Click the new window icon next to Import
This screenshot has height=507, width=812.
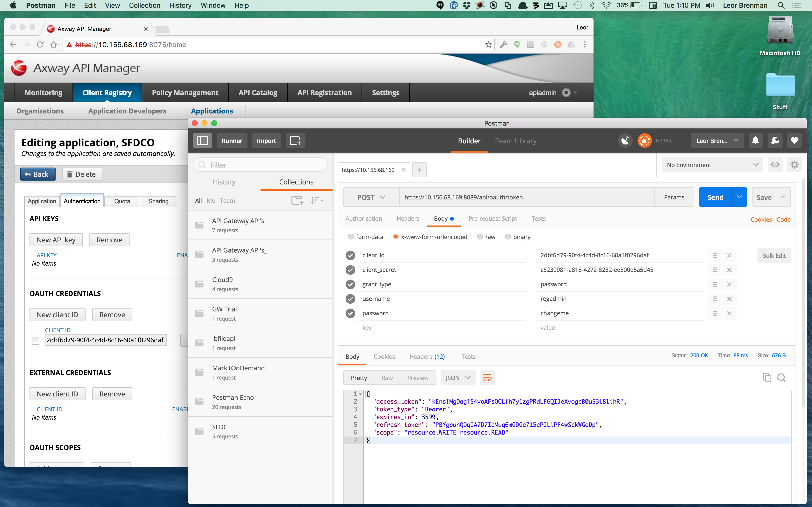295,141
